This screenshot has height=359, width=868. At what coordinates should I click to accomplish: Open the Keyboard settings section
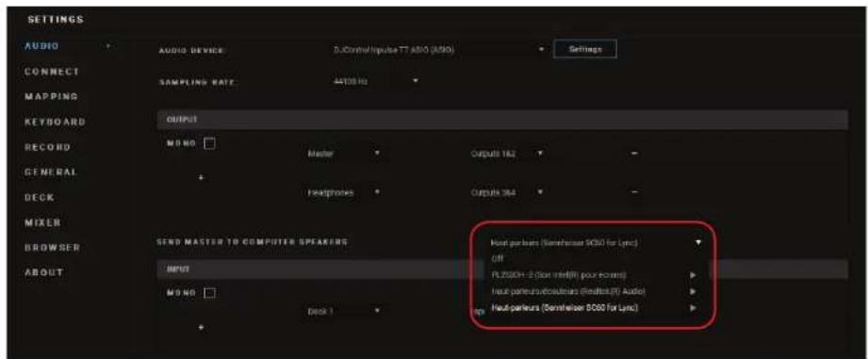click(x=55, y=122)
